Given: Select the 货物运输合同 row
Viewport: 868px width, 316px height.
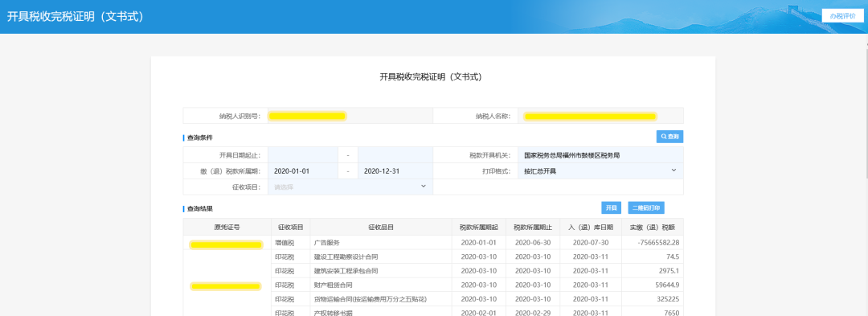Looking at the screenshot, I should [477, 299].
